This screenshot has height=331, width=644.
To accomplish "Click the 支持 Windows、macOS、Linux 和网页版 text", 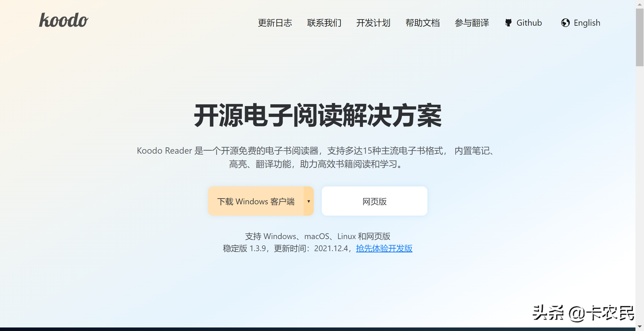I will click(x=318, y=236).
